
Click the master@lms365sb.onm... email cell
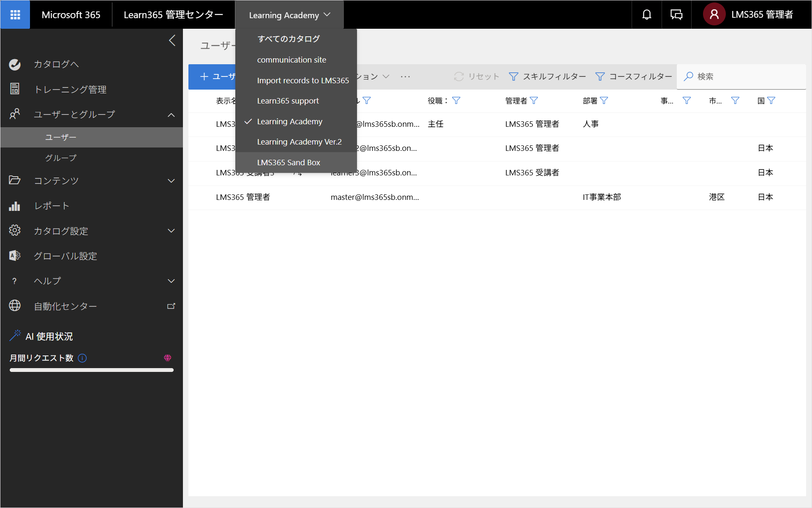[x=375, y=197]
